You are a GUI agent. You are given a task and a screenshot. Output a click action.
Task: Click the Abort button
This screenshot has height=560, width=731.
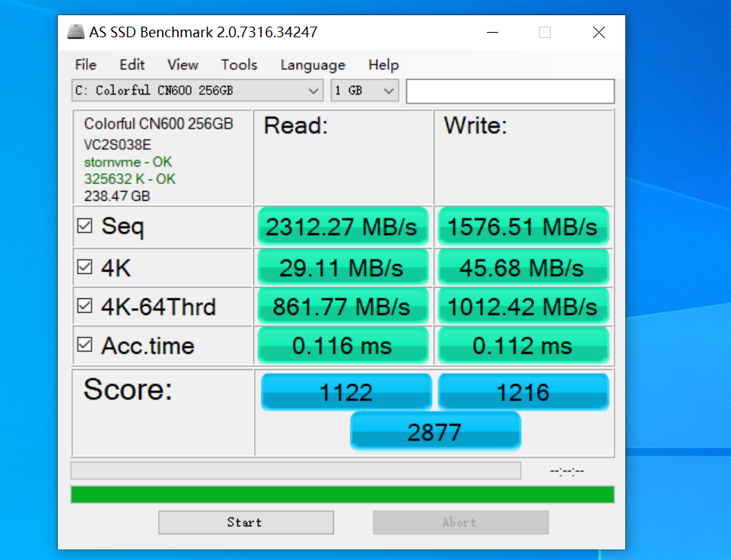click(x=461, y=522)
